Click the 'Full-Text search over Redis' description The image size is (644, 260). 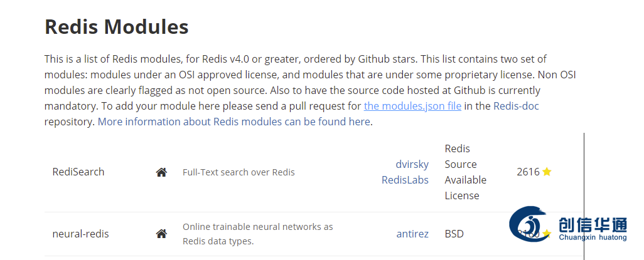pyautogui.click(x=239, y=172)
